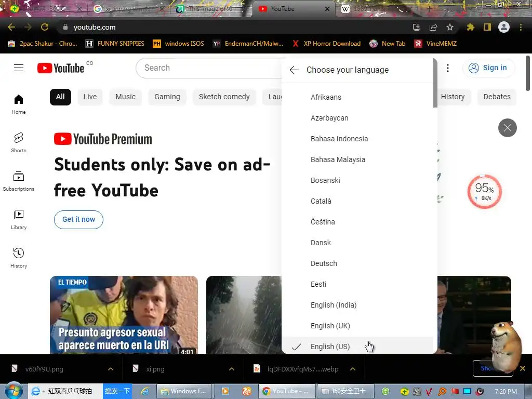Click the Sign in button
Viewport: 532px width, 399px height.
click(x=488, y=68)
